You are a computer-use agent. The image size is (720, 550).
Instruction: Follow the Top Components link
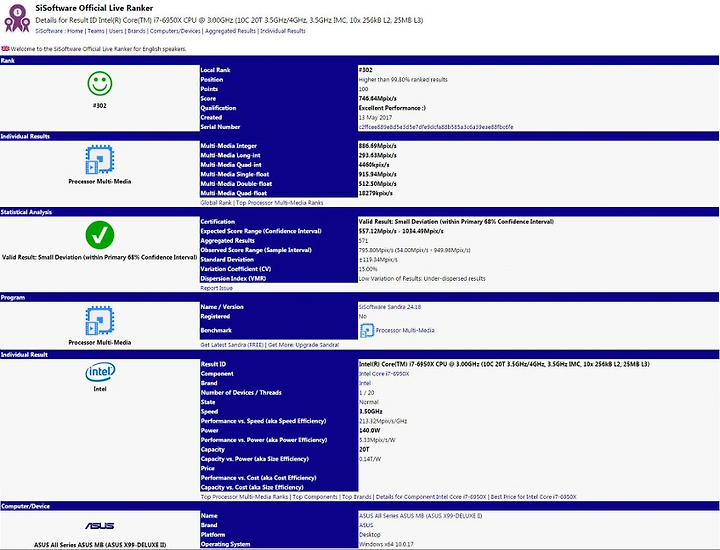point(315,497)
